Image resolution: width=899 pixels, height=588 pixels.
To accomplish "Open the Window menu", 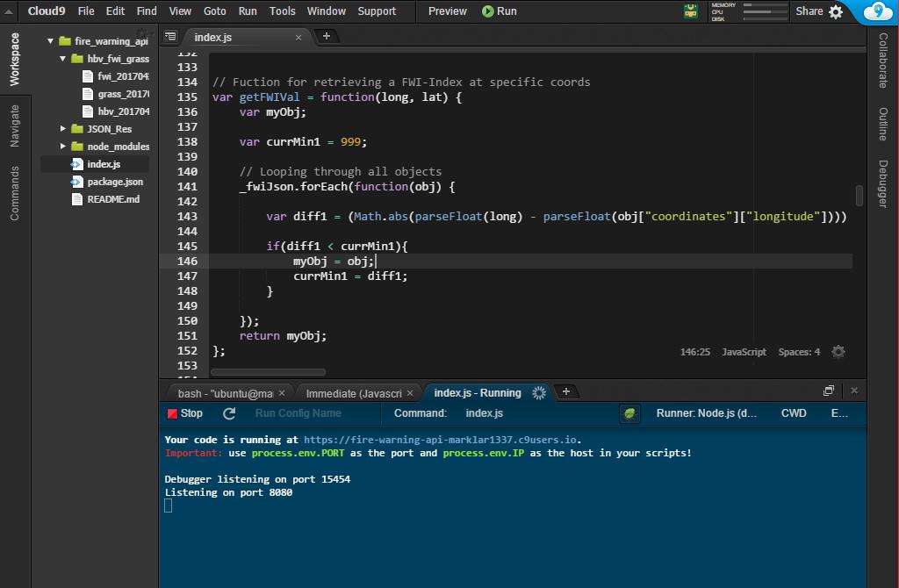I will point(327,11).
